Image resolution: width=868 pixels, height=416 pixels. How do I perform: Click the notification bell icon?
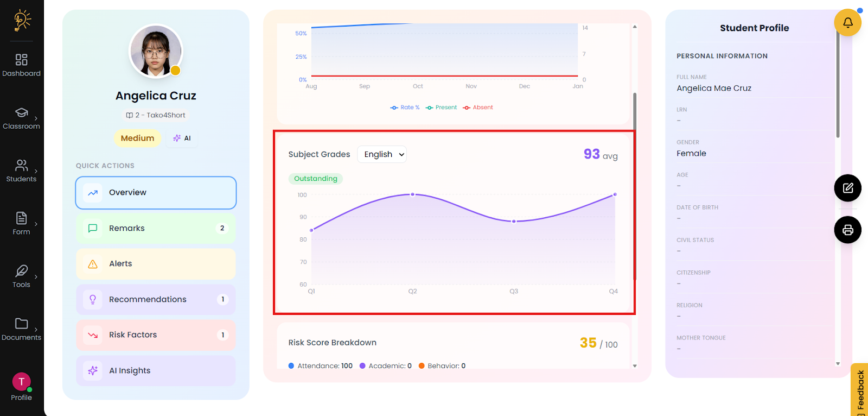pyautogui.click(x=847, y=23)
